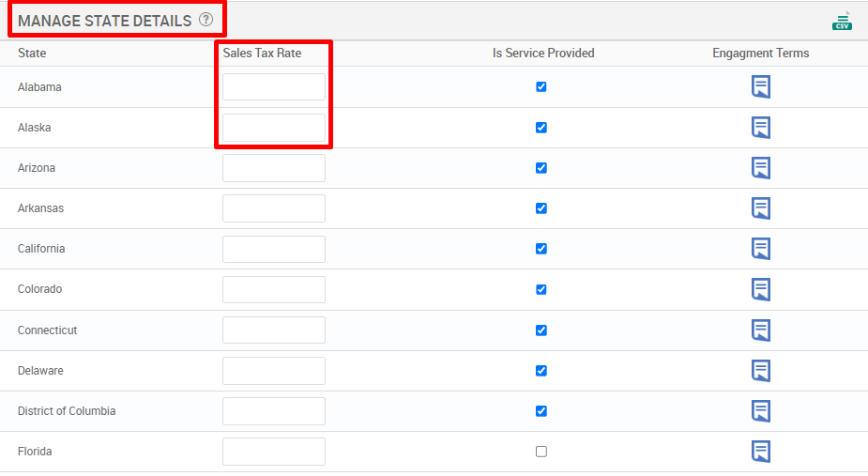The width and height of the screenshot is (868, 476).
Task: Focus the Alabama sales tax rate field
Action: click(274, 87)
